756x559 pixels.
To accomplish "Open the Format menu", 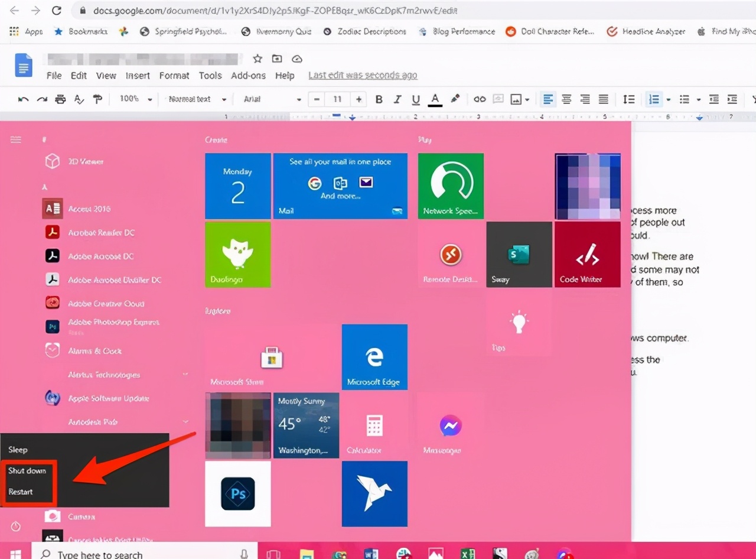I will (x=174, y=76).
